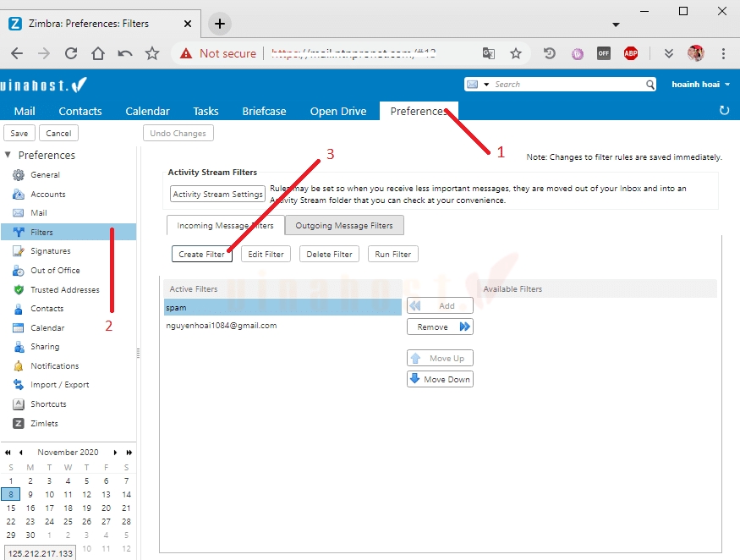Click the browser reload button
This screenshot has height=560, width=740.
click(71, 53)
